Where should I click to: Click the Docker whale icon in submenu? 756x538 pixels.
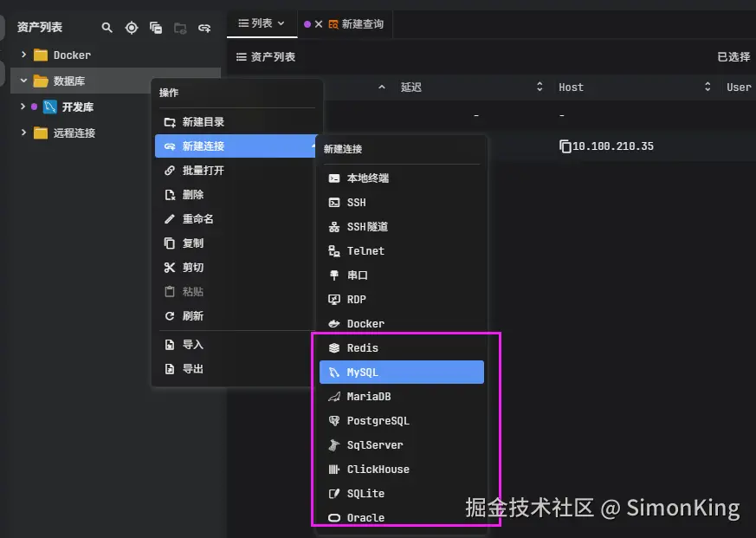(333, 323)
